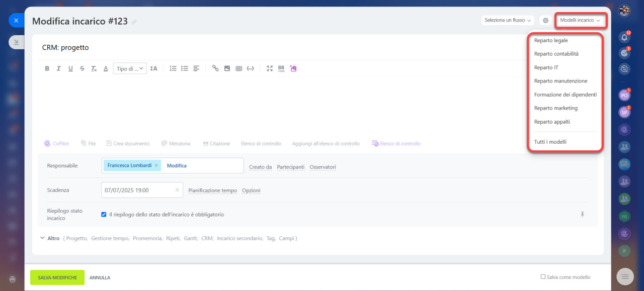This screenshot has height=291, width=644.
Task: Pin the 'Riepilogo stato incarico' field
Action: pyautogui.click(x=582, y=214)
